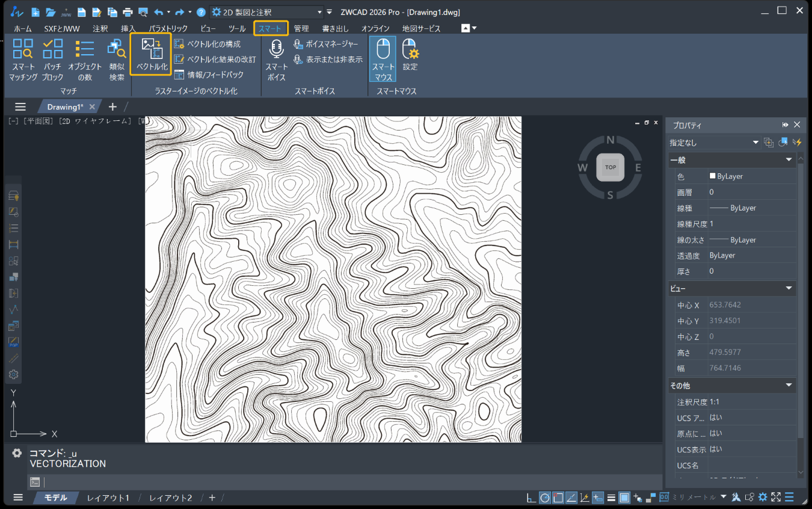
Task: Click ベクトル化の構成 button
Action: coord(207,44)
